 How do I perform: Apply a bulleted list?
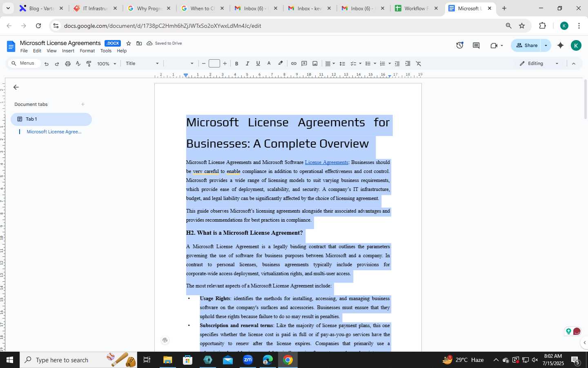pyautogui.click(x=368, y=64)
